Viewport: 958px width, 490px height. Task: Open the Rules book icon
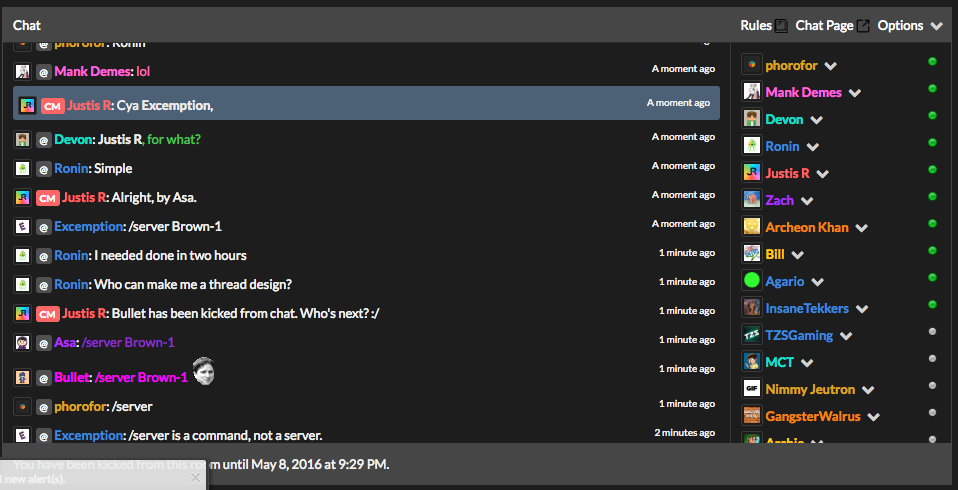[780, 26]
